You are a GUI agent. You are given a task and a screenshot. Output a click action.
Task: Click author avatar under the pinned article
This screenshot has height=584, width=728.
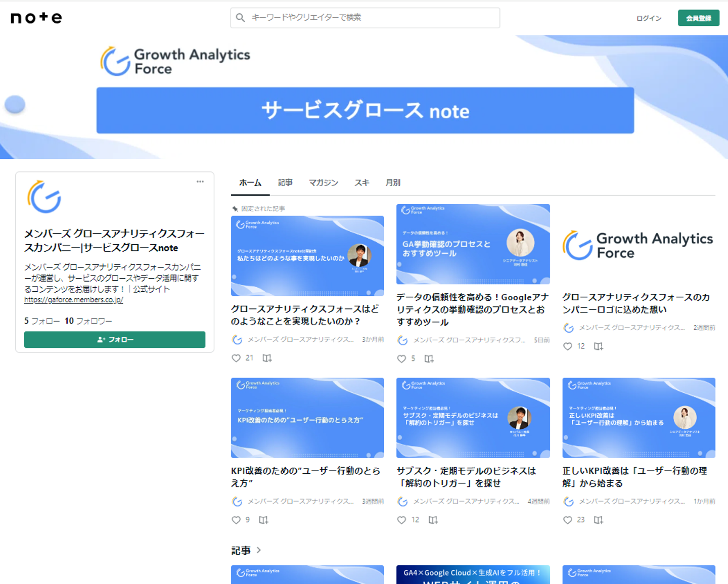(x=237, y=339)
